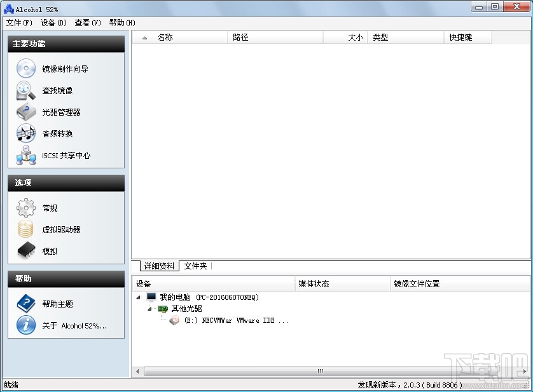Open iSCSI 共享中心 link
The width and height of the screenshot is (533, 392).
pos(66,156)
